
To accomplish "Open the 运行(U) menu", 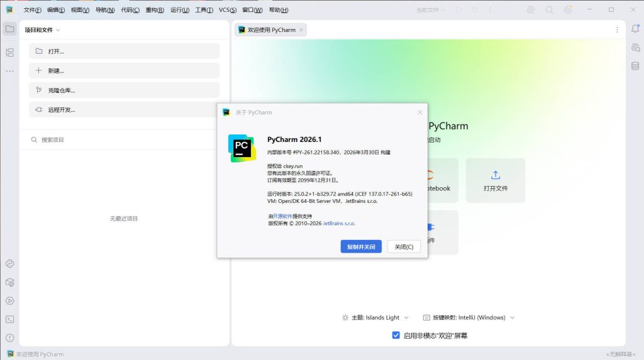I will click(180, 10).
